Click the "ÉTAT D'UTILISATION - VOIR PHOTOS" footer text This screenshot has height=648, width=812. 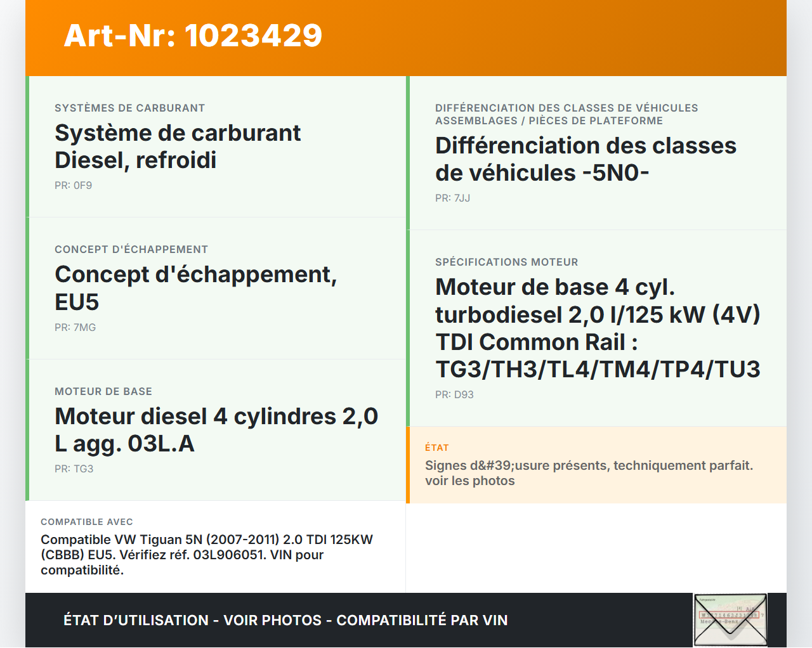click(x=285, y=621)
